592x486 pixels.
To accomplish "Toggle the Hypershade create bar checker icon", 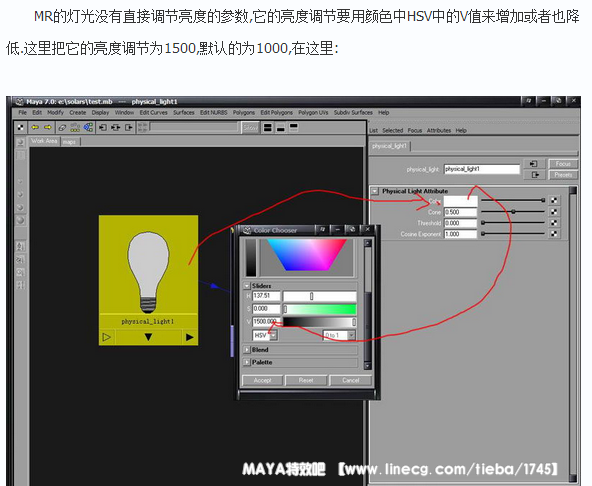I will tap(21, 127).
